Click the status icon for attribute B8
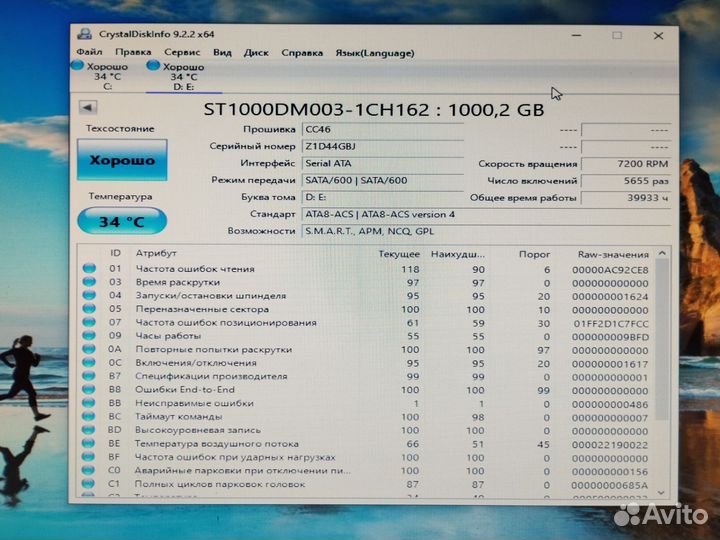Viewport: 720px width, 540px height. [x=89, y=389]
